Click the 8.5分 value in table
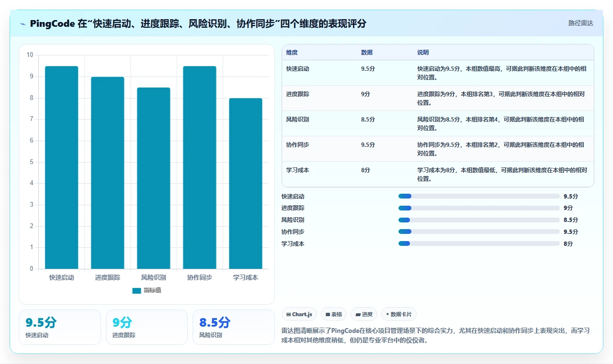The image size is (613, 364). [368, 120]
